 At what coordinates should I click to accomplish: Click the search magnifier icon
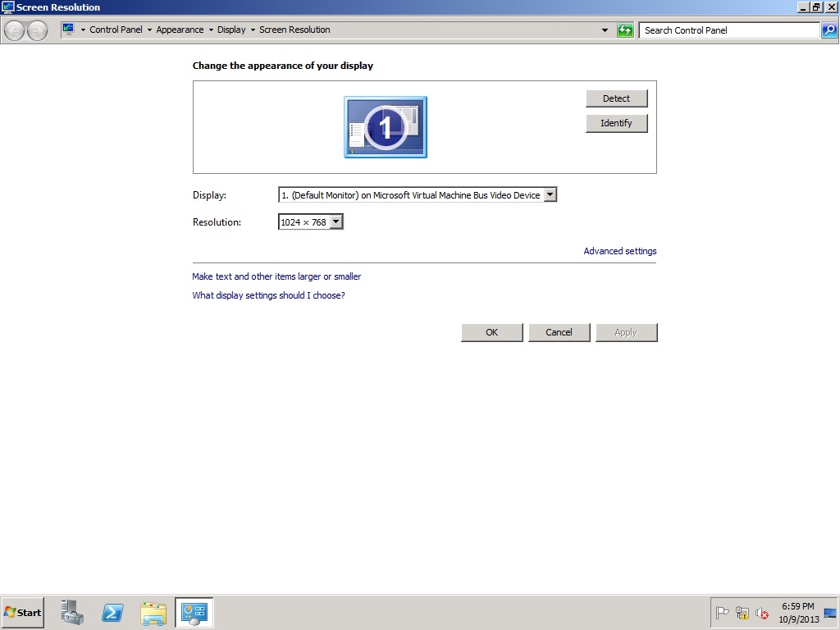pyautogui.click(x=829, y=30)
